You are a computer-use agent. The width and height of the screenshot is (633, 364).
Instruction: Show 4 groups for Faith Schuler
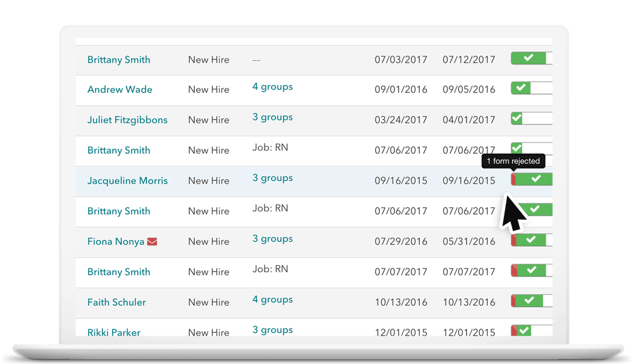pos(272,299)
